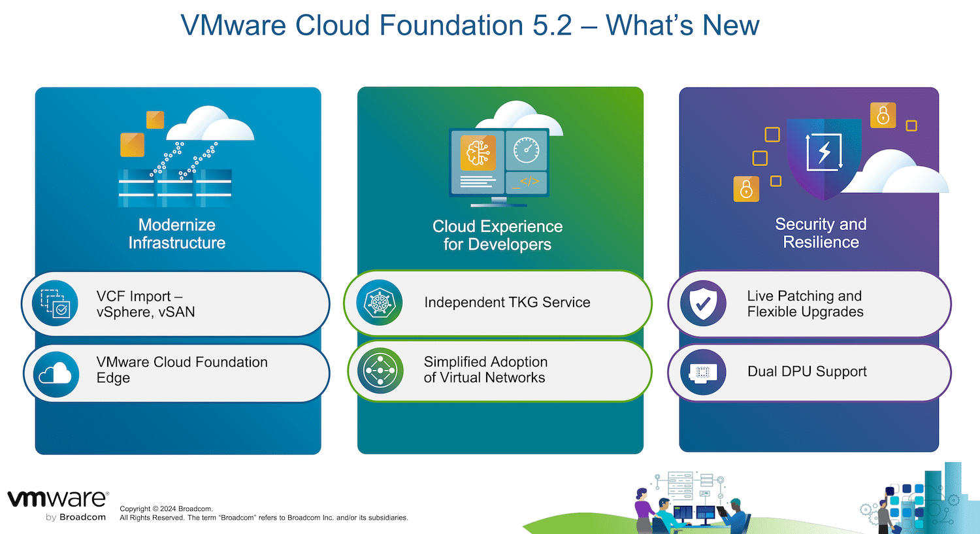The image size is (980, 534).
Task: Click the monitor illustration above Cloud Experience for Developers
Action: pyautogui.click(x=506, y=154)
